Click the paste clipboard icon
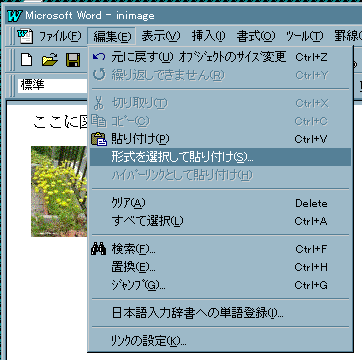 pos(99,139)
